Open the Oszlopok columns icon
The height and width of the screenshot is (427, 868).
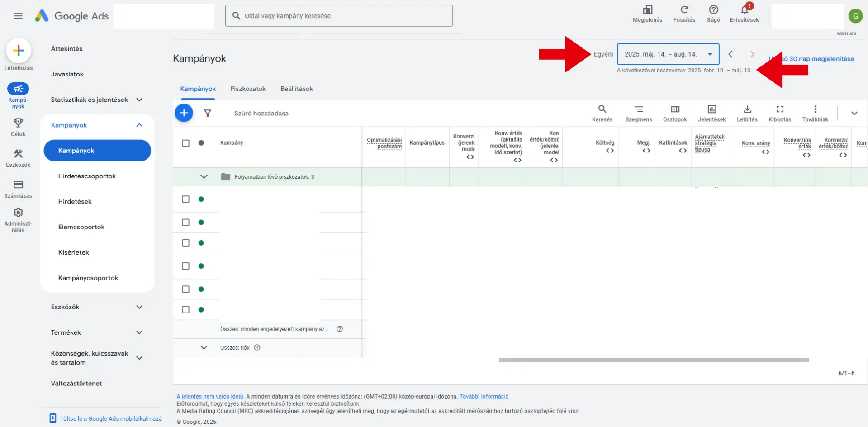(x=675, y=109)
